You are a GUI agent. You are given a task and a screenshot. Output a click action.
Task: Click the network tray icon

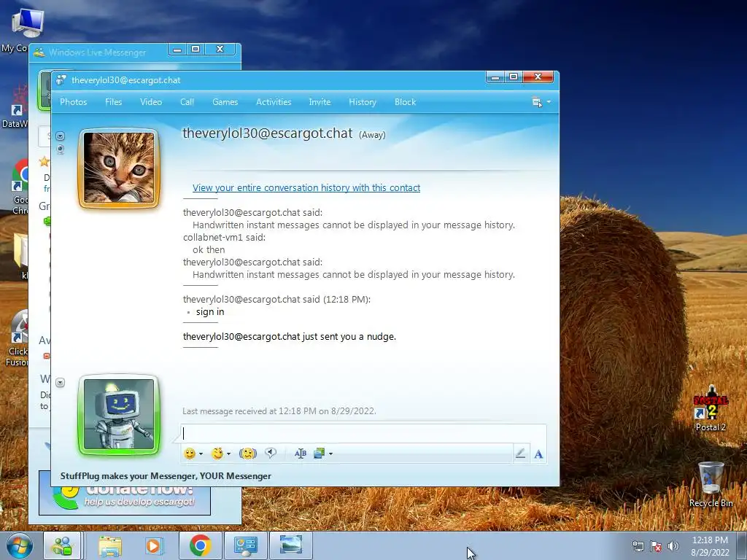638,546
